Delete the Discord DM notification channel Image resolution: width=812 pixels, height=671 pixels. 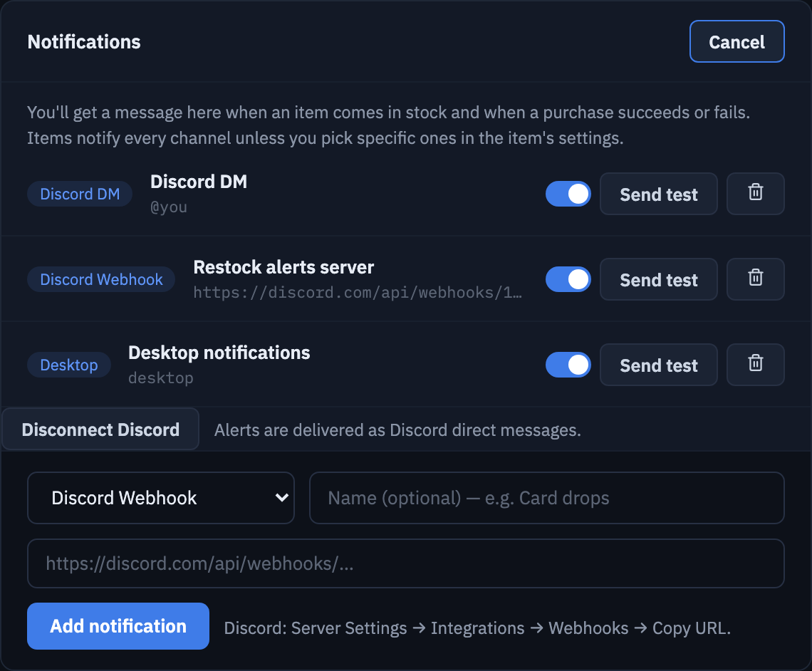755,194
